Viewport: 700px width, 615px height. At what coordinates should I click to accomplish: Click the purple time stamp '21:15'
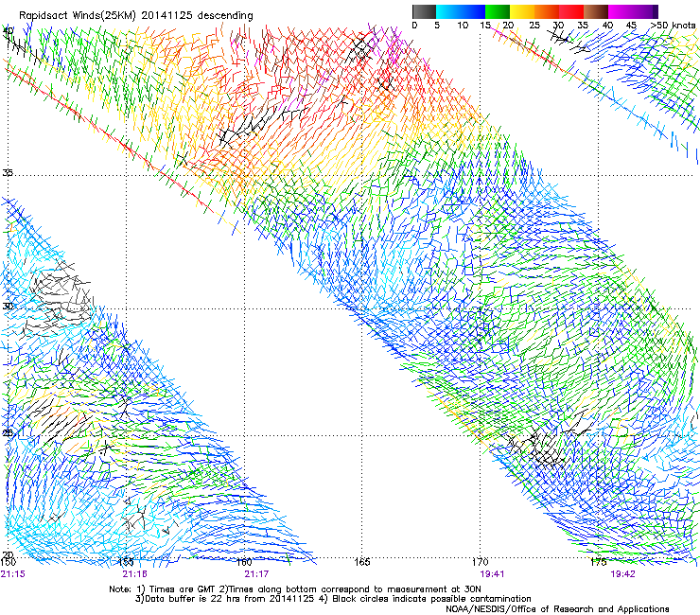[13, 574]
